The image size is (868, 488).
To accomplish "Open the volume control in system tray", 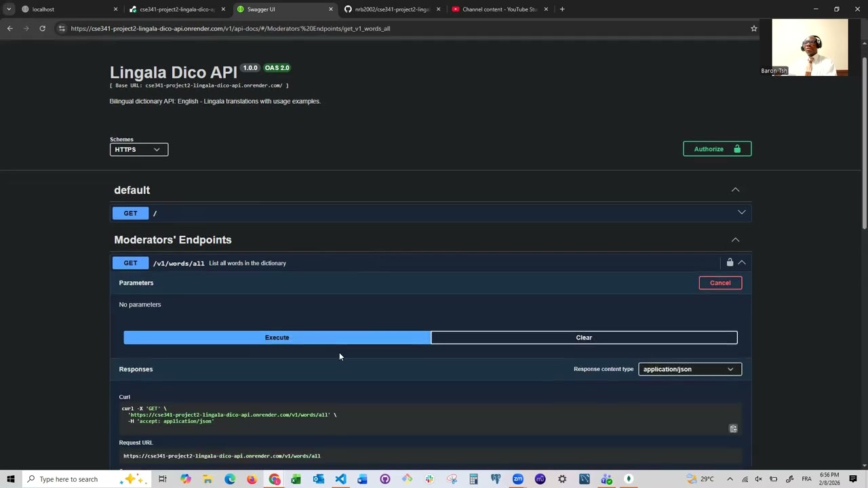I will (759, 479).
